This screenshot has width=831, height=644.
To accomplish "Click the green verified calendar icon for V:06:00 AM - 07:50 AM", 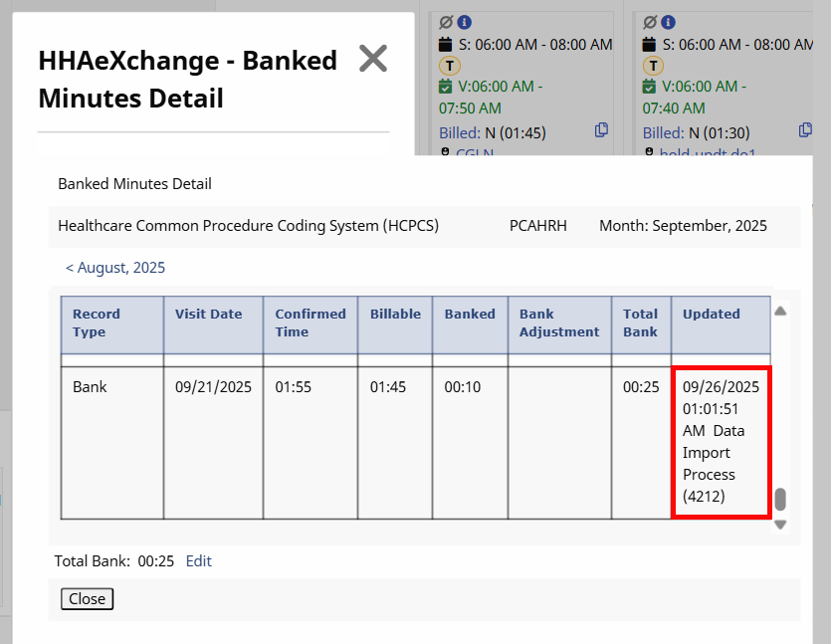I will point(446,87).
